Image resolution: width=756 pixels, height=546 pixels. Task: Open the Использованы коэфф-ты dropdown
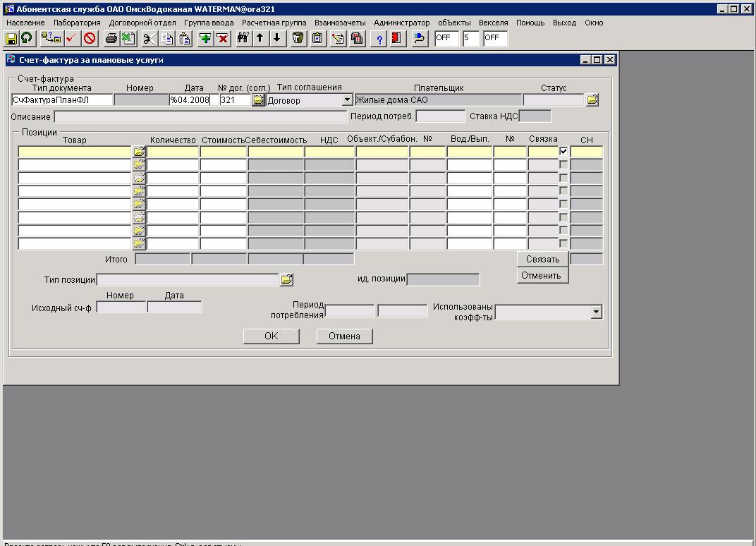pos(597,312)
